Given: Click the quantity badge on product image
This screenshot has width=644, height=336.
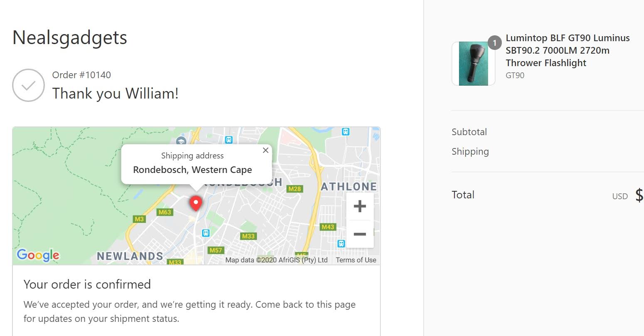Looking at the screenshot, I should click(494, 42).
